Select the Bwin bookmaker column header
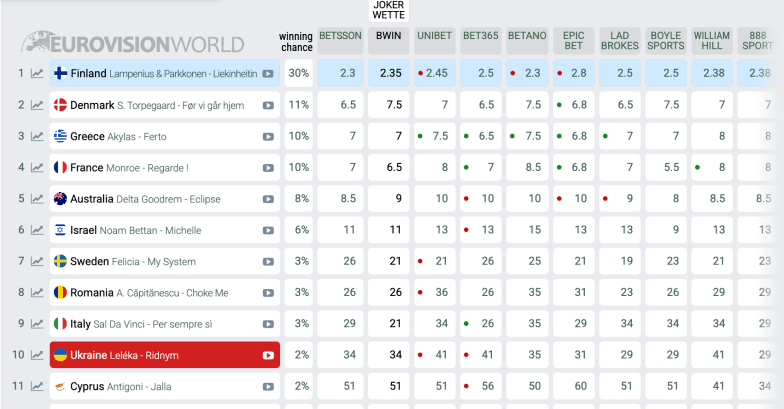Viewport: 784px width, 409px height. (388, 36)
